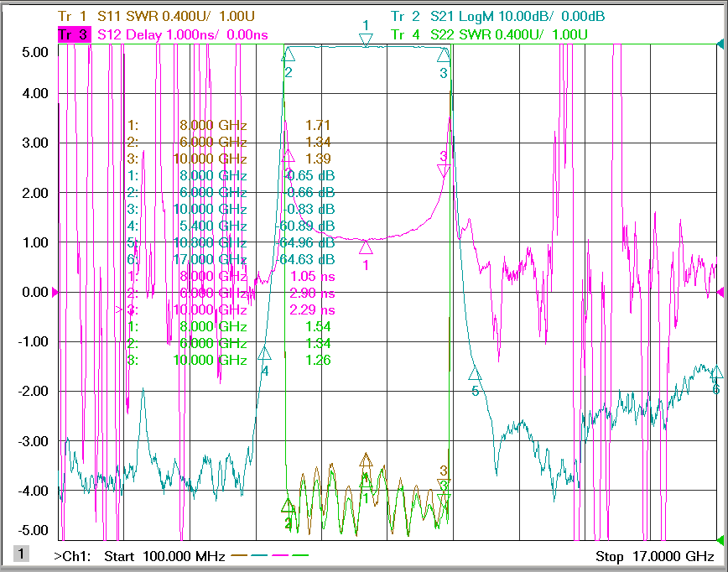
Task: Select the highlighted Tr 3 trace label
Action: click(75, 35)
